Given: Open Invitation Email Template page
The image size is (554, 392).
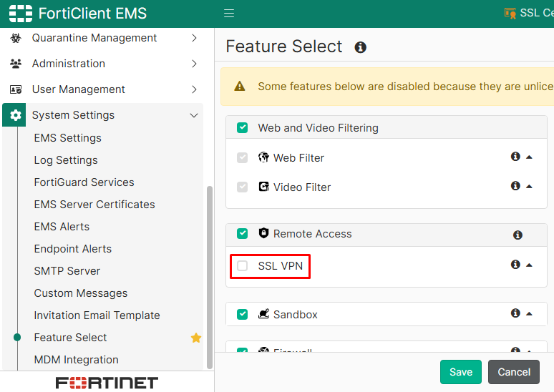Looking at the screenshot, I should click(x=97, y=315).
